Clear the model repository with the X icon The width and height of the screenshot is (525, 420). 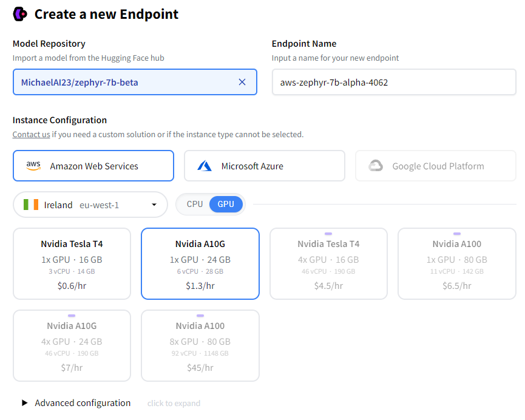click(x=242, y=82)
